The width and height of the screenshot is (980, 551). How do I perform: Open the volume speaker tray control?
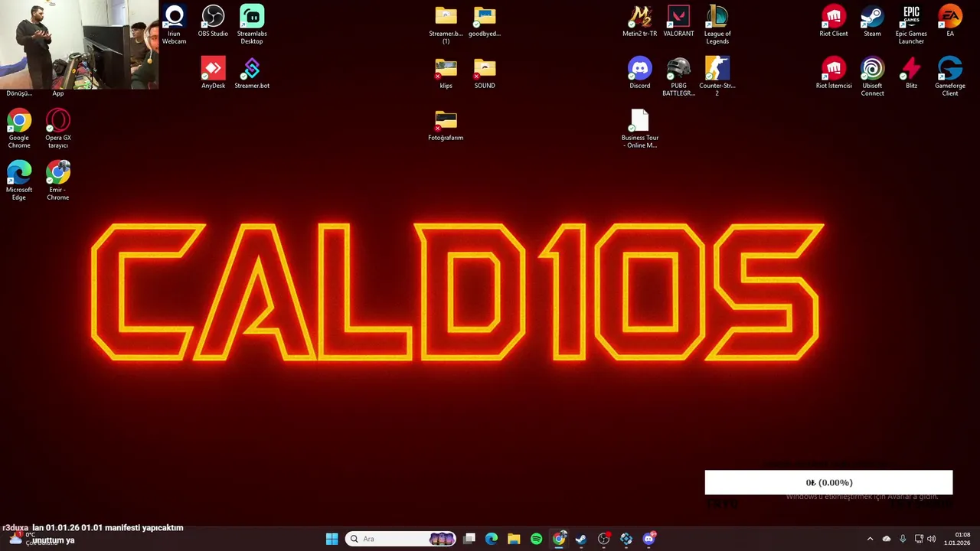[x=932, y=539]
